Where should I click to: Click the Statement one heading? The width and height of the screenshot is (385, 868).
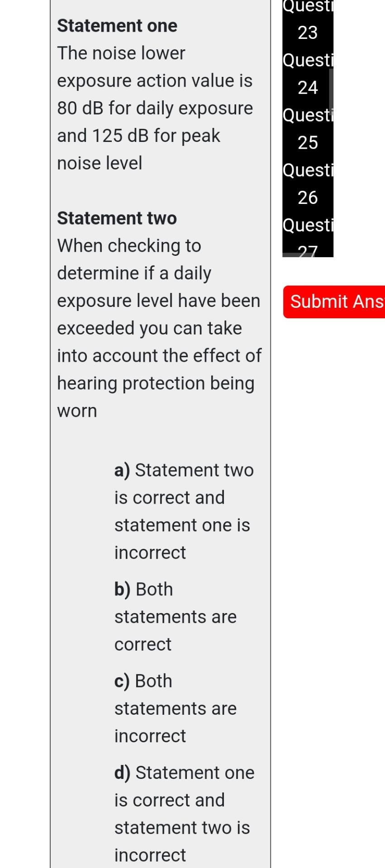(117, 25)
